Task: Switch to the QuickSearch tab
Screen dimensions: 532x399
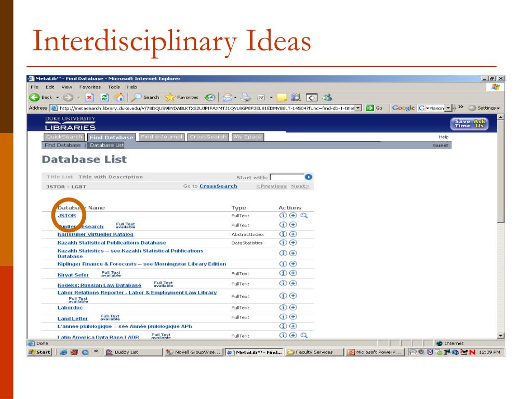Action: point(64,137)
